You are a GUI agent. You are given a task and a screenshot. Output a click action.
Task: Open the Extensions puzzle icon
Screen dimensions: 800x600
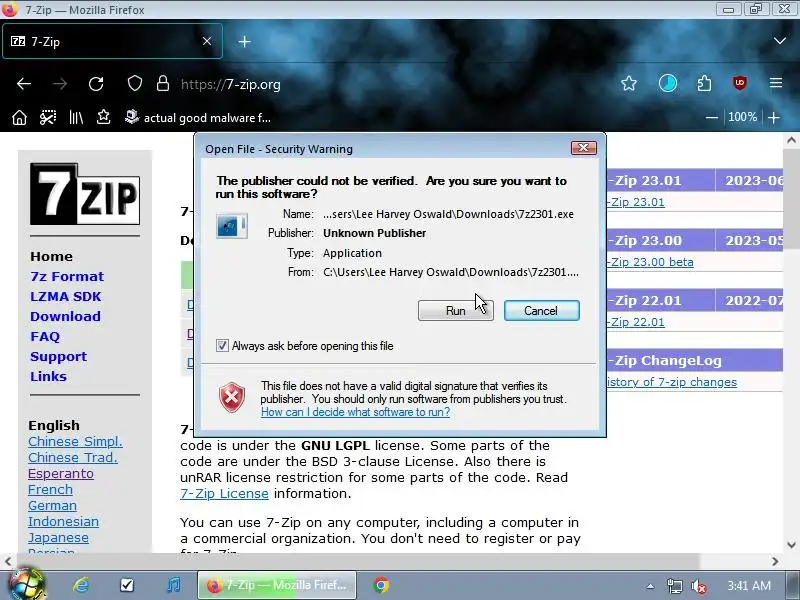(x=704, y=83)
